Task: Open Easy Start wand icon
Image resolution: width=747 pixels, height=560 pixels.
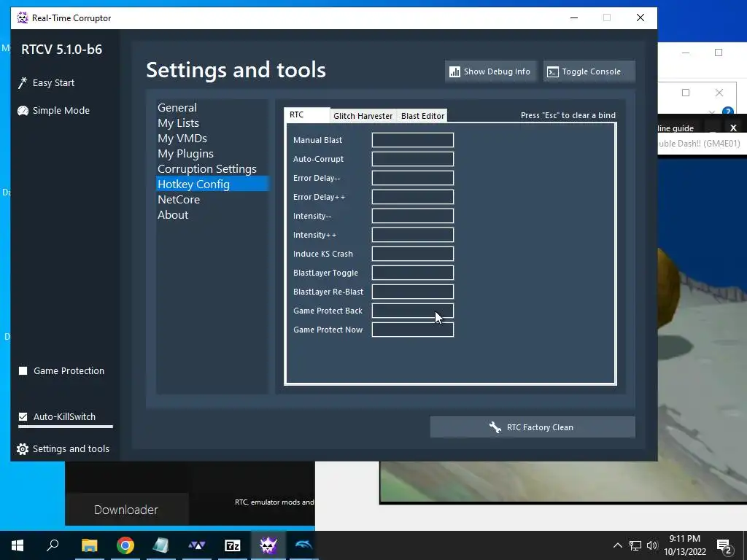Action: [x=23, y=83]
